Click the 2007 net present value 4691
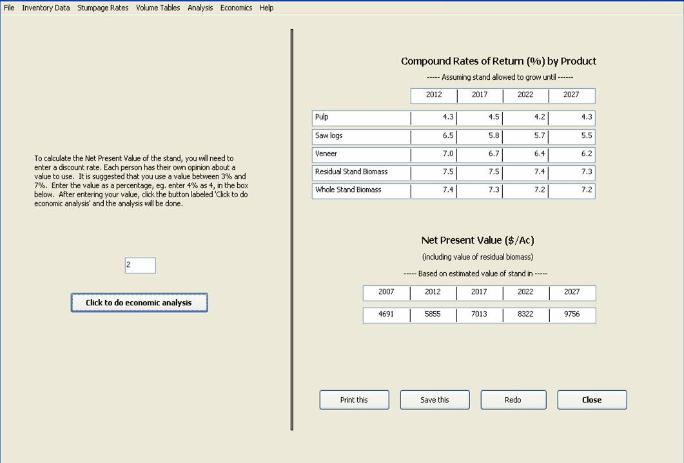 pyautogui.click(x=386, y=315)
